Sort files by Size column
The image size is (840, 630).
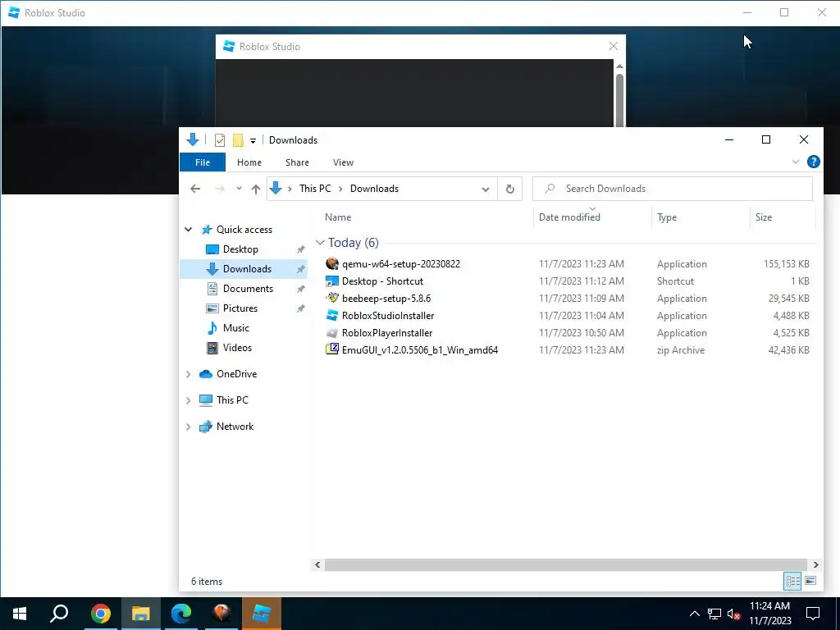coord(764,217)
